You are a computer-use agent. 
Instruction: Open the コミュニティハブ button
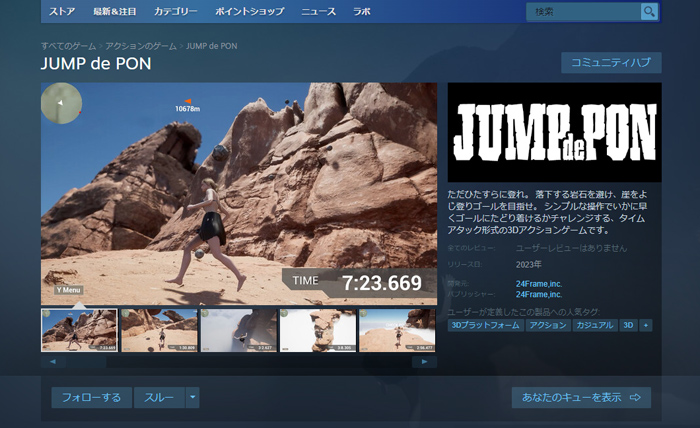coord(611,62)
